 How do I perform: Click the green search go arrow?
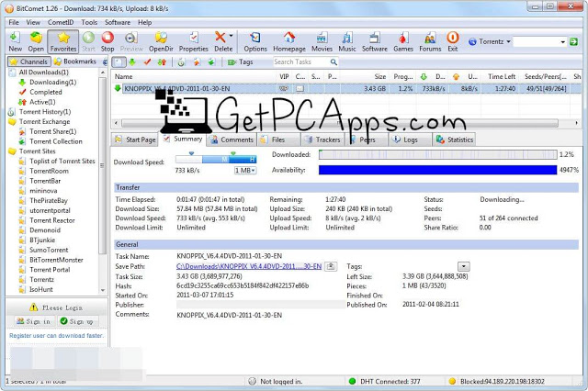(x=573, y=41)
